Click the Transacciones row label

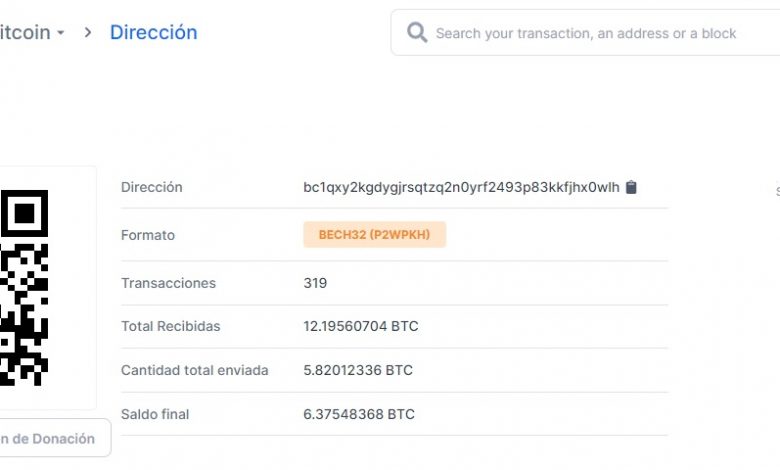point(168,283)
